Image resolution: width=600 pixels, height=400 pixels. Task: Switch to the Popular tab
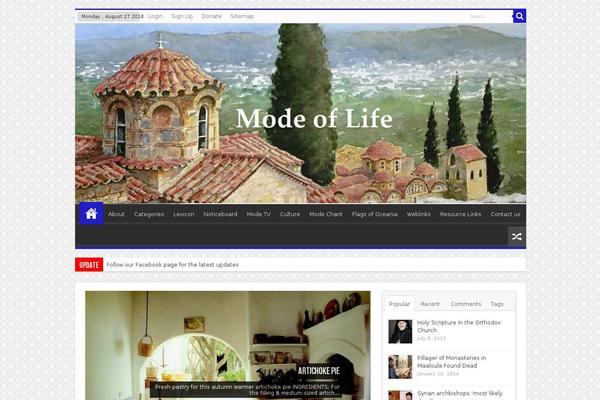click(399, 304)
